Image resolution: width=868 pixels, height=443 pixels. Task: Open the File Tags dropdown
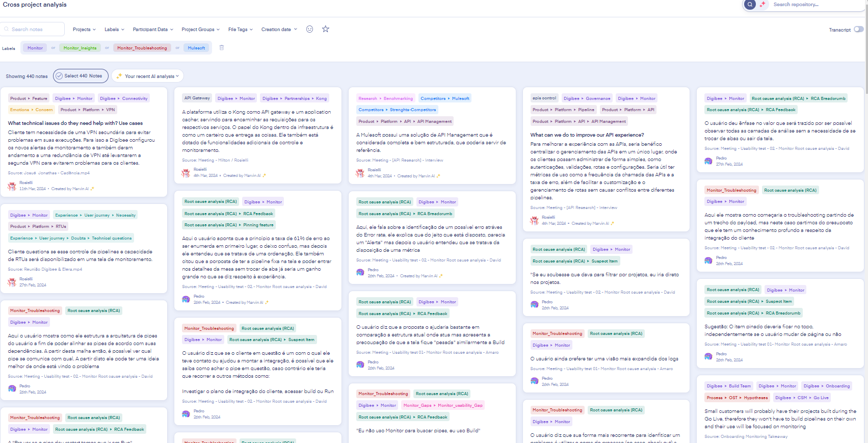click(x=240, y=30)
